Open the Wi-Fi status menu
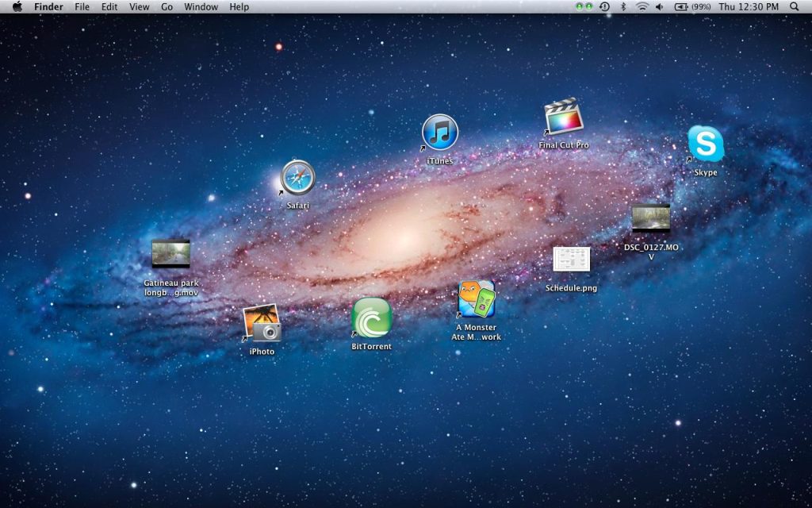This screenshot has height=508, width=812. coord(642,6)
